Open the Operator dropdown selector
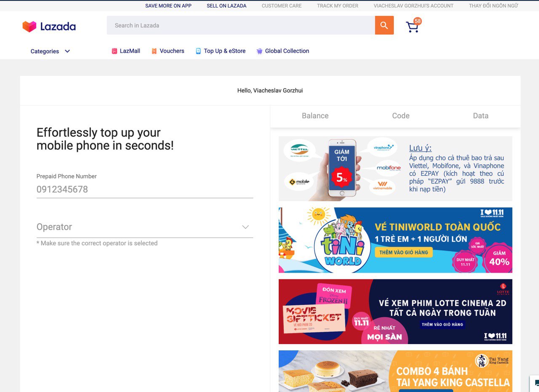This screenshot has height=392, width=539. (145, 227)
